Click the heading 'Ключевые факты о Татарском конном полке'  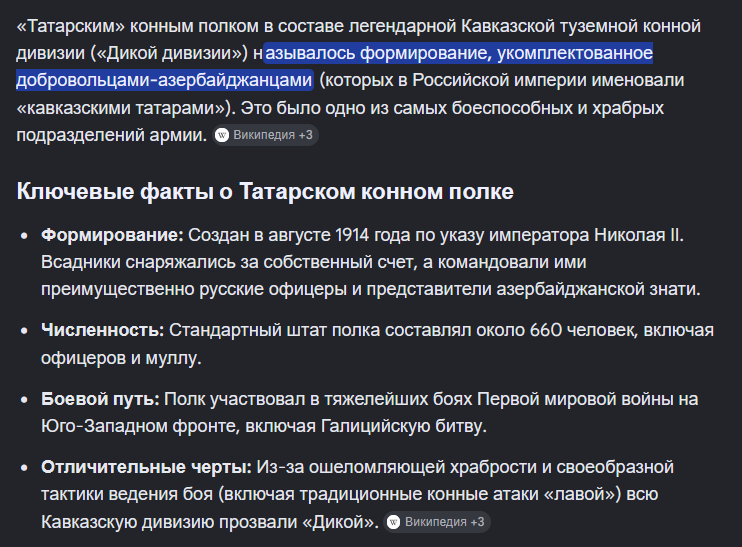(265, 192)
